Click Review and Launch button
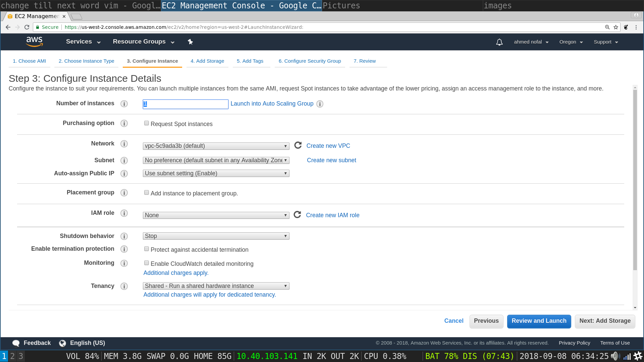The image size is (644, 362). point(539,321)
